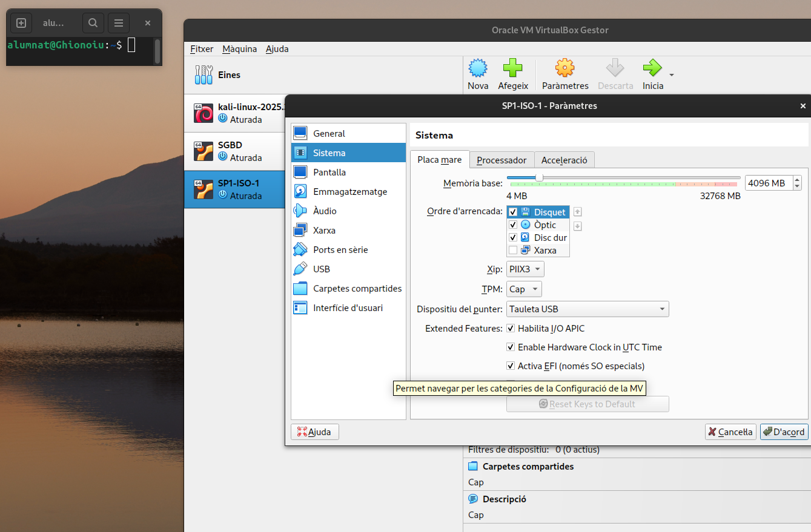The image size is (811, 532).
Task: Open the TPM dropdown
Action: [x=524, y=289]
